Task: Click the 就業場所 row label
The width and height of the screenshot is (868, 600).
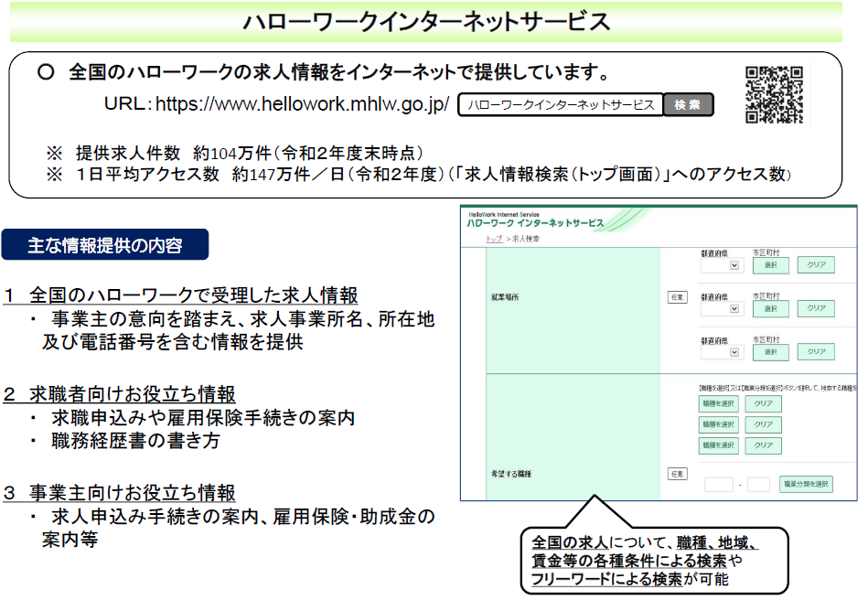Action: click(x=504, y=297)
